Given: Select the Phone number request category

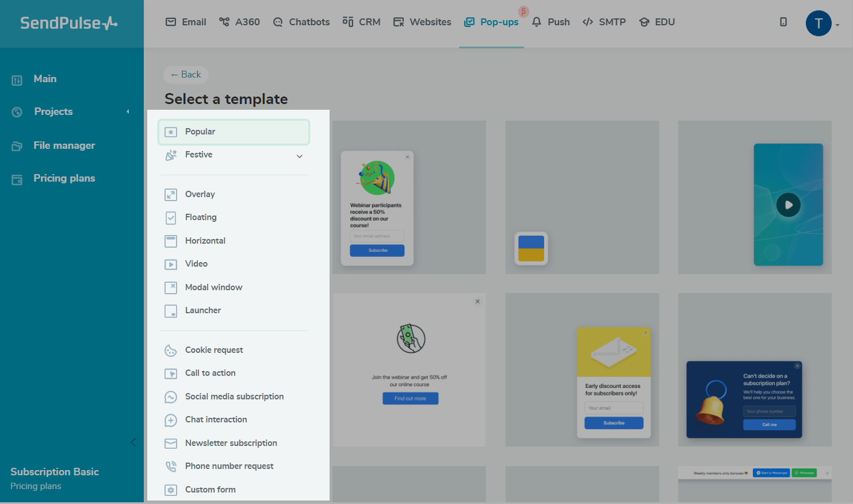Looking at the screenshot, I should (x=229, y=466).
